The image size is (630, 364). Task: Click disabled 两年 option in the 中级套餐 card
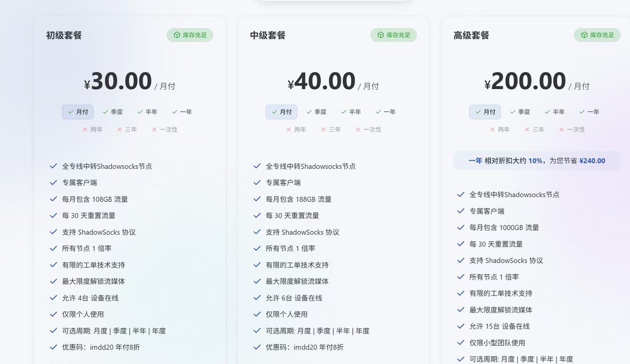pyautogui.click(x=296, y=129)
